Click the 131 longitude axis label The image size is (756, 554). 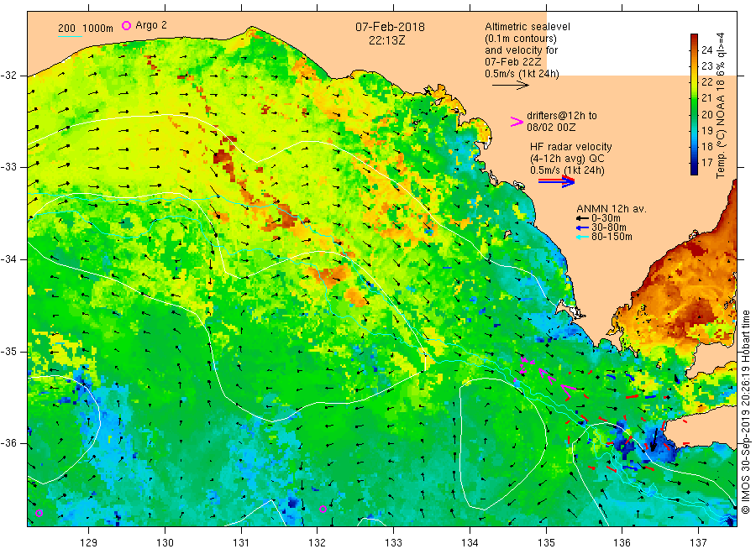click(241, 543)
